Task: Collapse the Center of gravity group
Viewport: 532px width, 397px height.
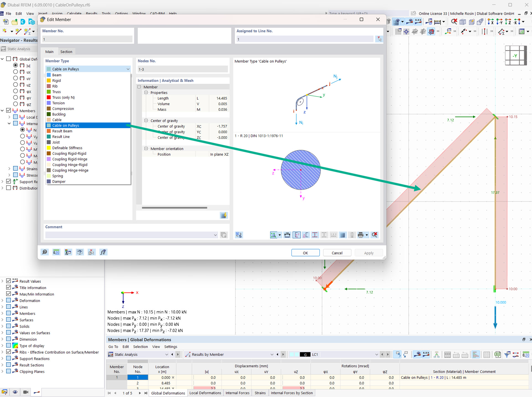Action: (146, 121)
